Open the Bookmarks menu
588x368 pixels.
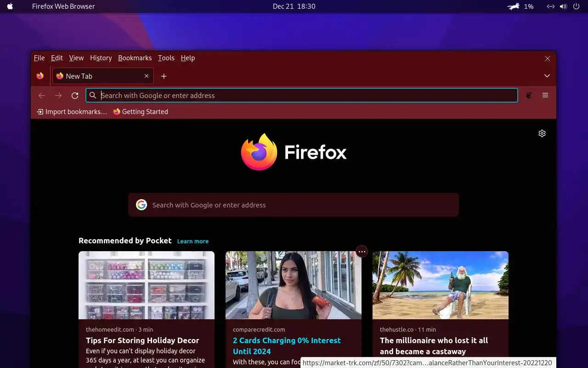135,58
